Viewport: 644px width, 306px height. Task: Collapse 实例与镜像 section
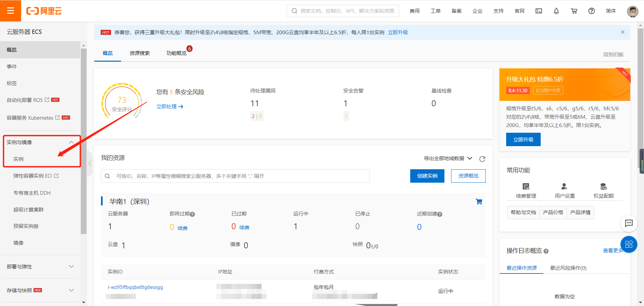tap(71, 142)
